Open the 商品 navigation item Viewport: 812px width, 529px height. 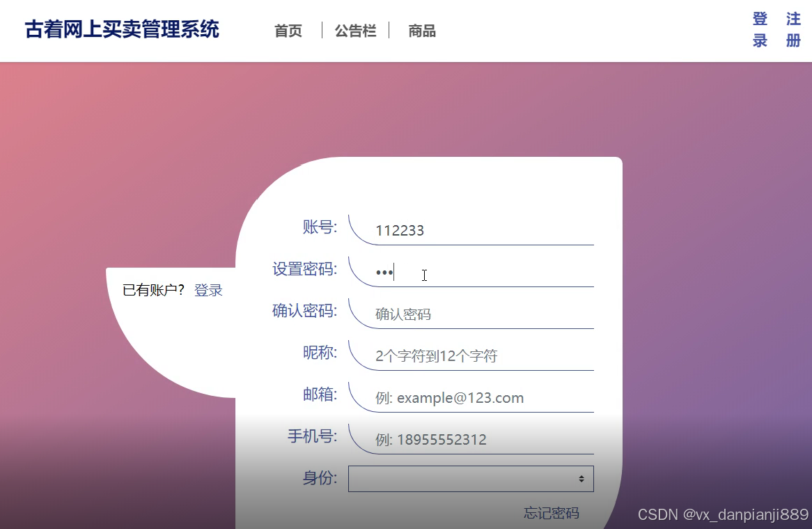pyautogui.click(x=421, y=31)
